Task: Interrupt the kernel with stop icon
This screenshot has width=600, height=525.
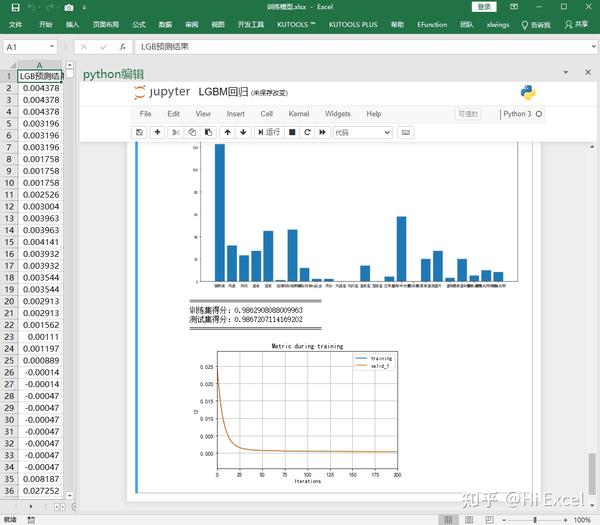Action: click(292, 132)
